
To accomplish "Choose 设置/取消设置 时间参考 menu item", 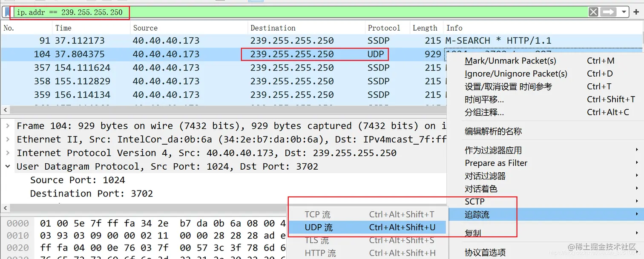I will [x=545, y=86].
